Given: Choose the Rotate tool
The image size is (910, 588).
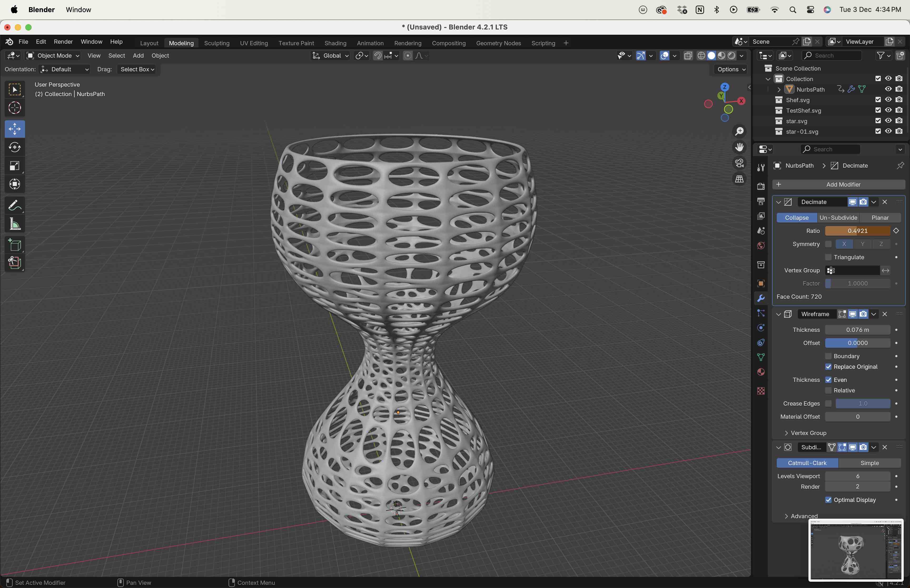Looking at the screenshot, I should click(x=14, y=147).
